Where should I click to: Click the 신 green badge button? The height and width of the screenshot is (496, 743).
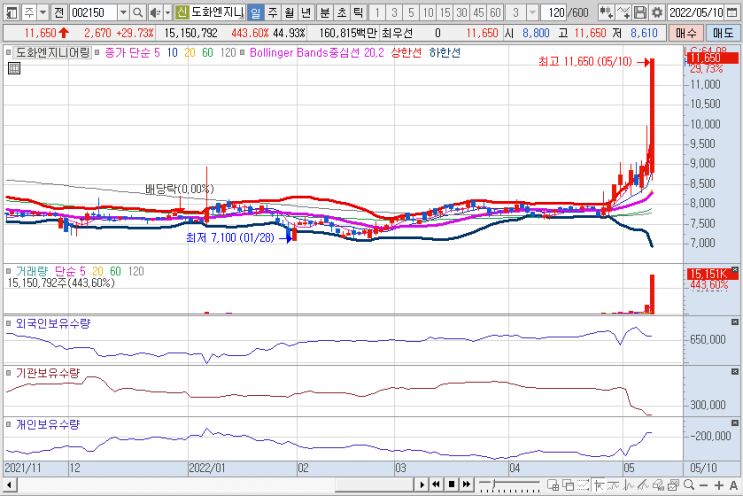[182, 13]
